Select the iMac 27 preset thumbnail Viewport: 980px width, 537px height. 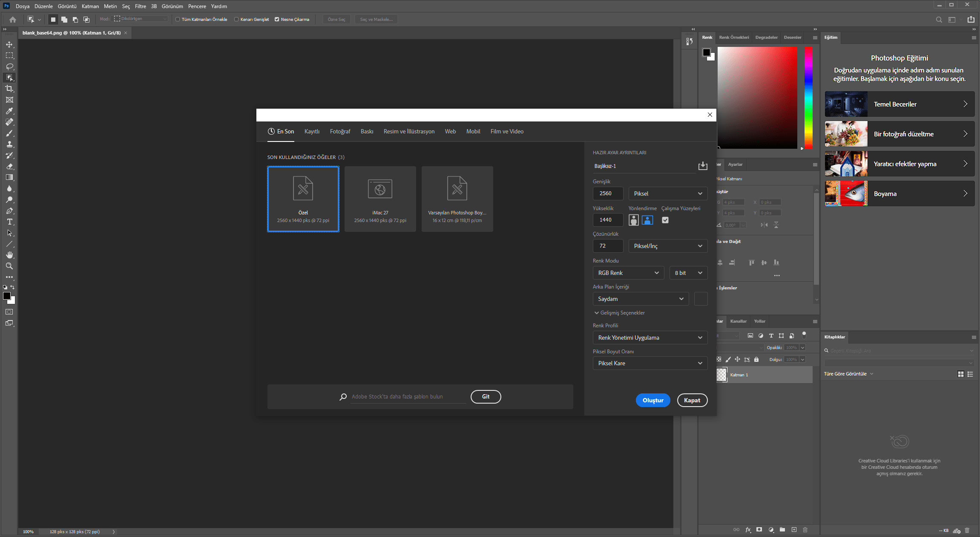coord(380,199)
